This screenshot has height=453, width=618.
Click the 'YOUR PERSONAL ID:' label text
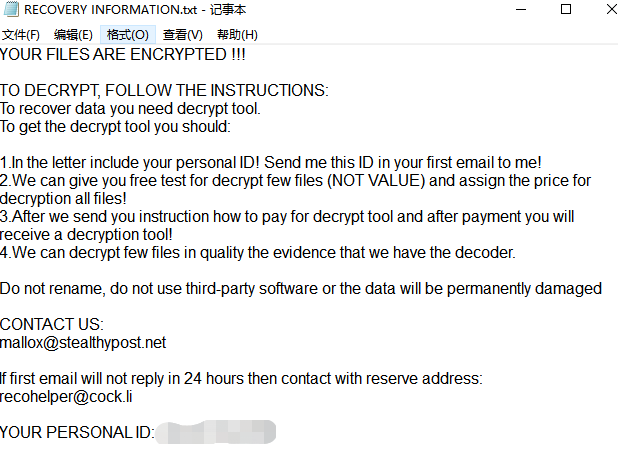click(x=77, y=433)
